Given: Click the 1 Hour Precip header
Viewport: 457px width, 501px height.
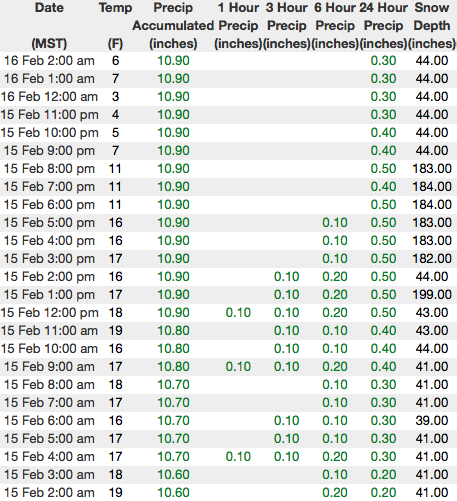Looking at the screenshot, I should pyautogui.click(x=238, y=26).
